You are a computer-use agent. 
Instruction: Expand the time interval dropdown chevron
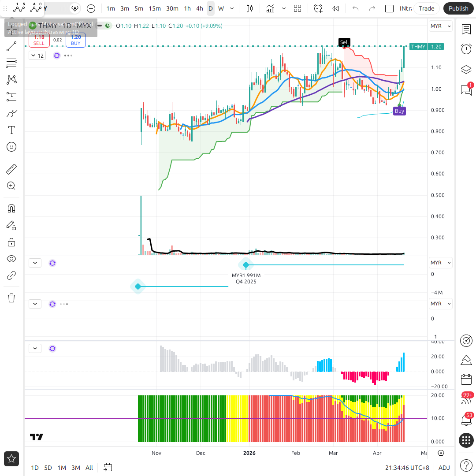click(x=232, y=8)
